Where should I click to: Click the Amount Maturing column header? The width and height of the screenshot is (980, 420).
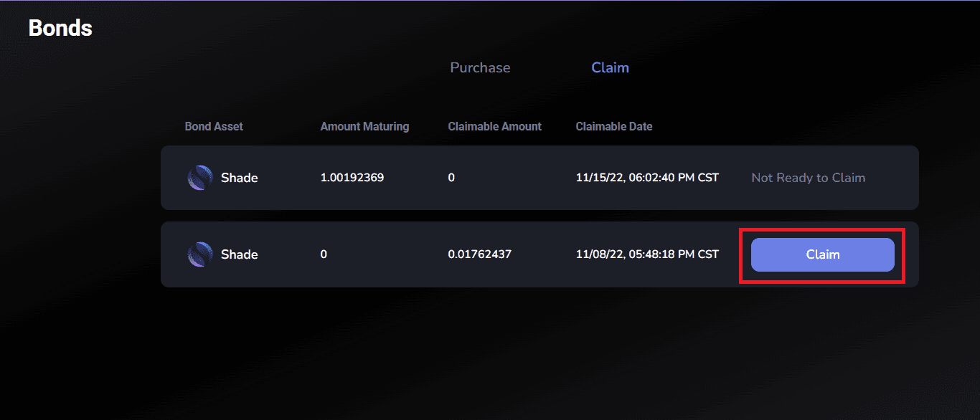(x=364, y=126)
